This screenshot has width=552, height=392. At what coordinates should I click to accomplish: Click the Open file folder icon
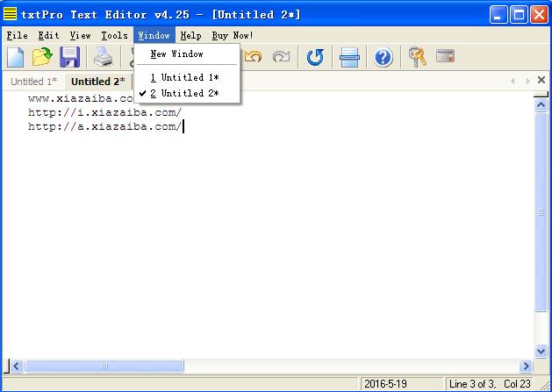42,57
